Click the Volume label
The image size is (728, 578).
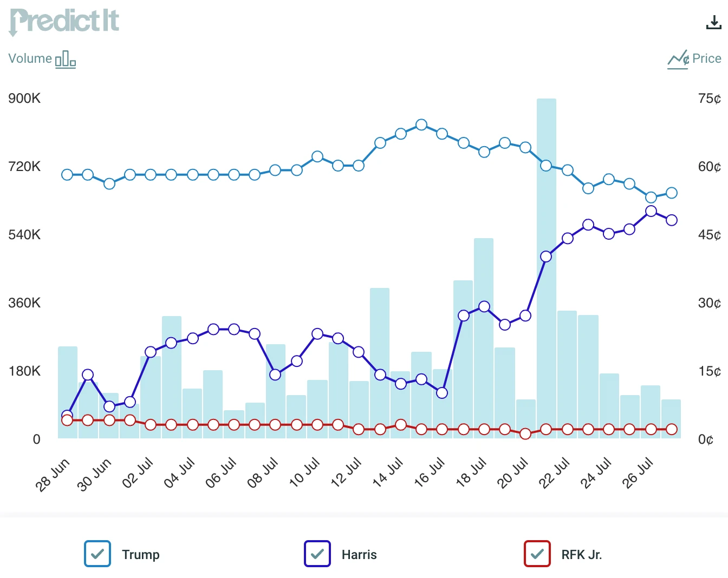tap(30, 58)
